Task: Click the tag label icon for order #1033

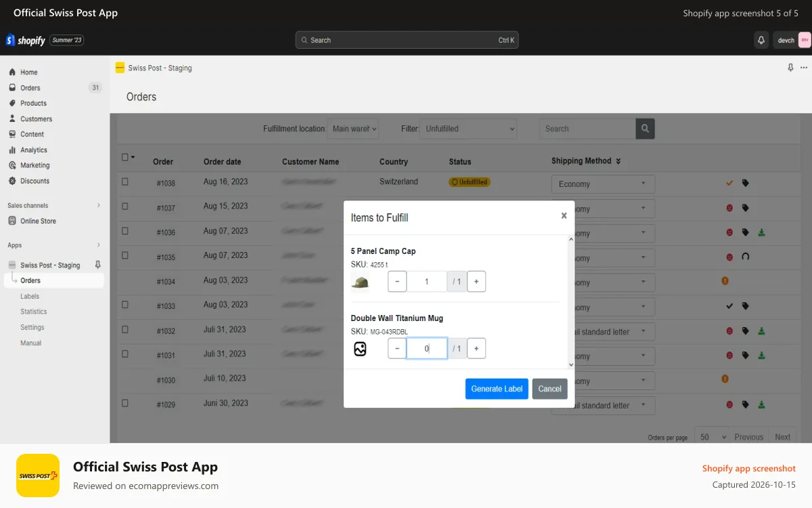Action: point(746,306)
